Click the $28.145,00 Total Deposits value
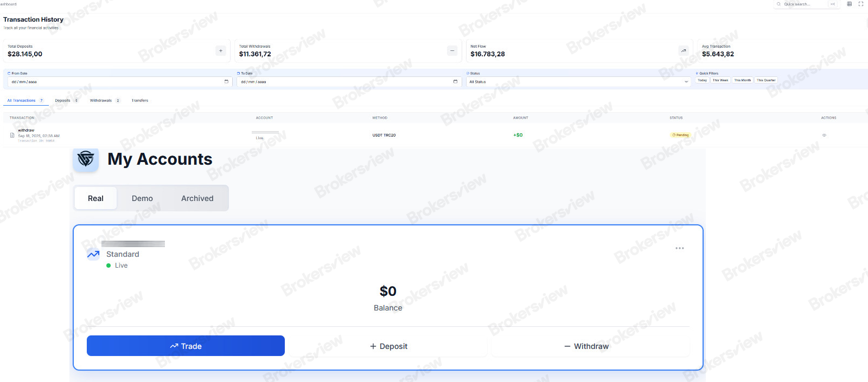Screen dimensions: 868x382 coord(25,54)
